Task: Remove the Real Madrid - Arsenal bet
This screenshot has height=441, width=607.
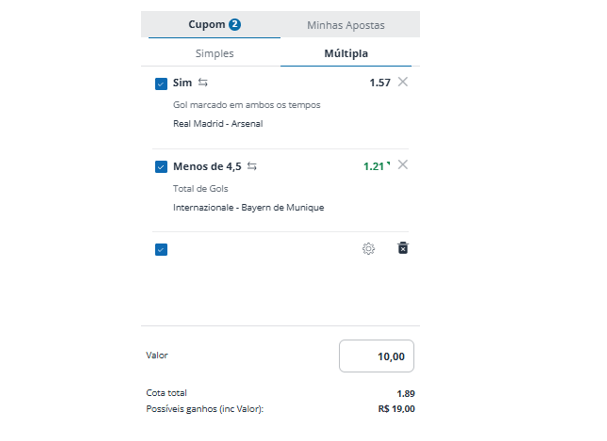Action: pos(403,82)
